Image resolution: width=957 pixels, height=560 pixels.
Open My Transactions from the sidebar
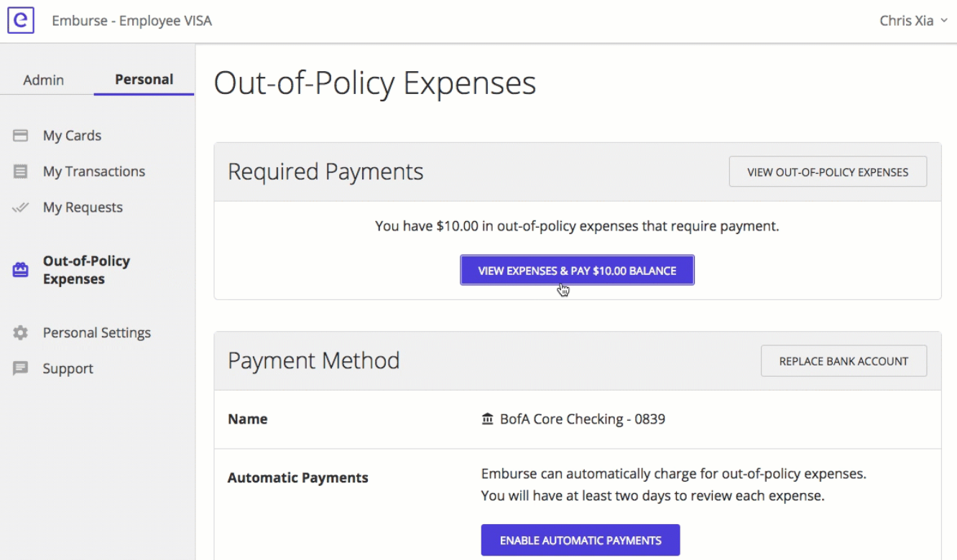pos(93,171)
